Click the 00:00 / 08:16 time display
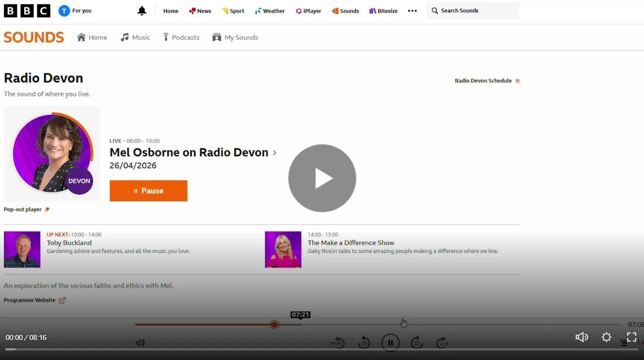Viewport: 644px width, 360px height. tap(26, 337)
